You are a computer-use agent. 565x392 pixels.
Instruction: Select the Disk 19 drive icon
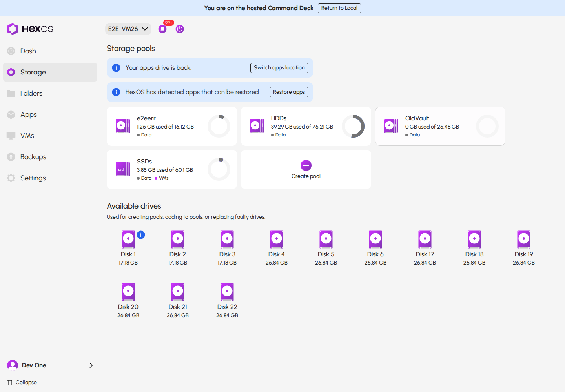(x=524, y=240)
